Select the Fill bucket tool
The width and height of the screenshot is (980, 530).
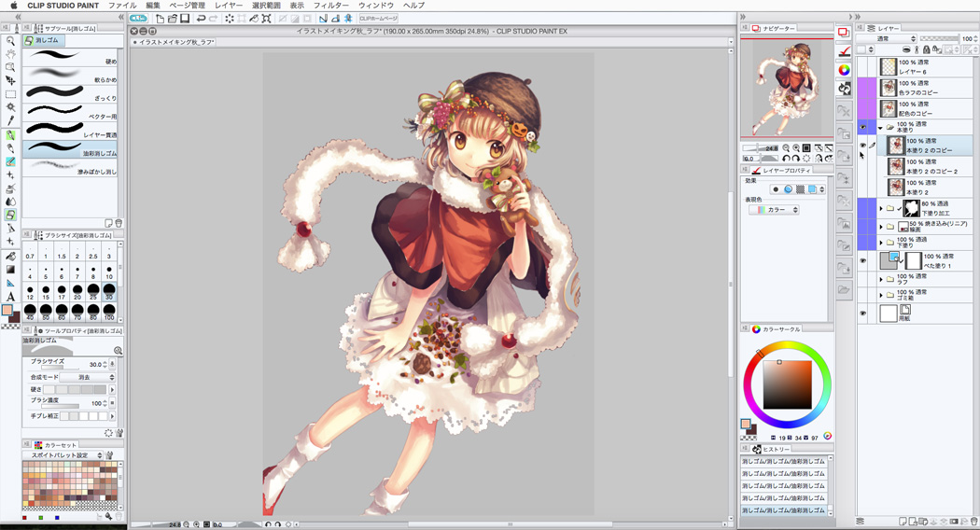tap(10, 257)
